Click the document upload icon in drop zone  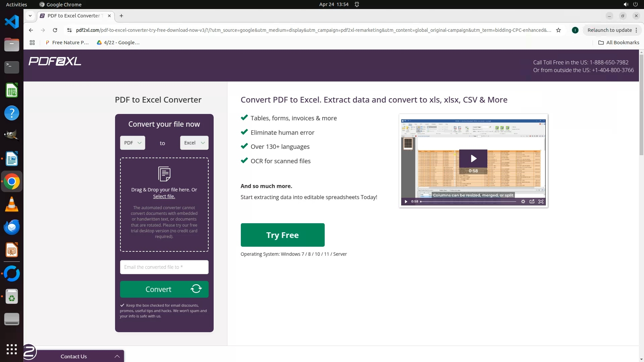[x=164, y=174]
